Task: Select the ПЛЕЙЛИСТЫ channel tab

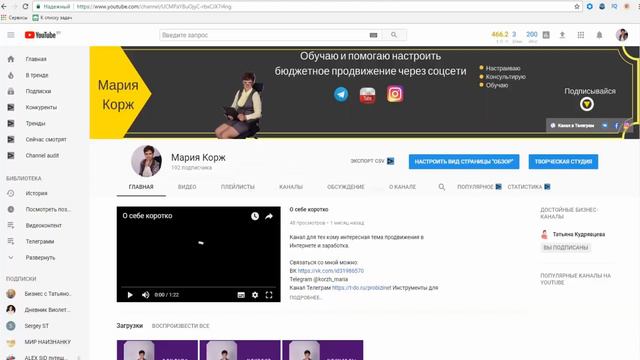Action: (238, 187)
